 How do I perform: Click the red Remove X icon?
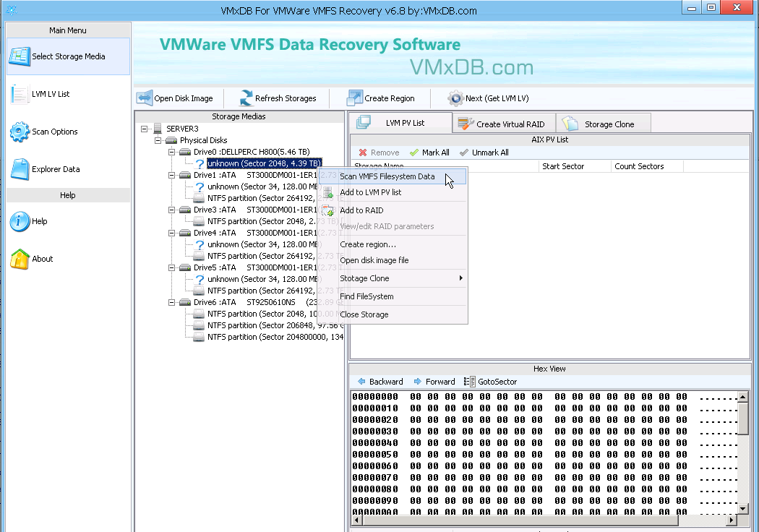[x=363, y=153]
